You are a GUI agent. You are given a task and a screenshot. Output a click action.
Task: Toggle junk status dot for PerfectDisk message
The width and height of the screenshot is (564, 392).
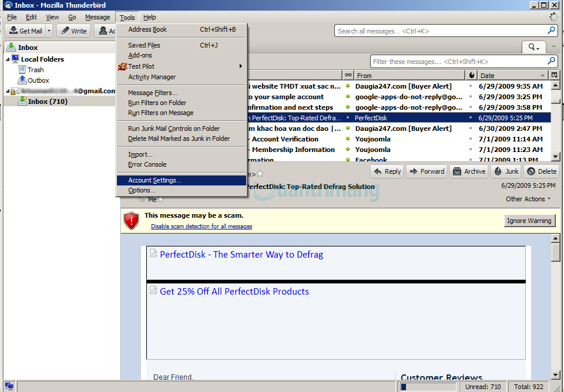point(471,117)
